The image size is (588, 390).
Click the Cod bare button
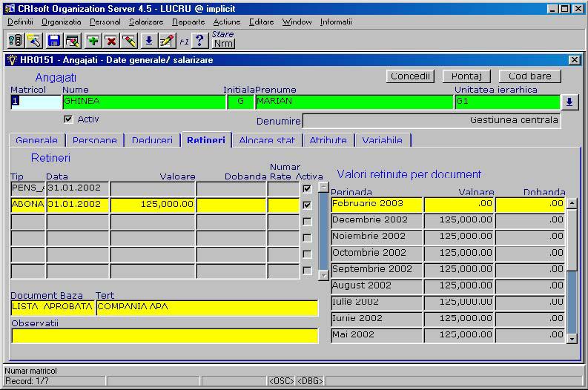[x=530, y=76]
